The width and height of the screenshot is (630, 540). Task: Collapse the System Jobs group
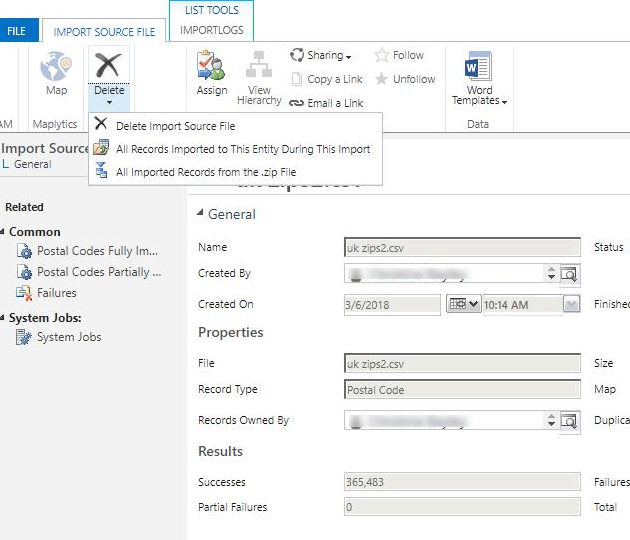[2, 318]
